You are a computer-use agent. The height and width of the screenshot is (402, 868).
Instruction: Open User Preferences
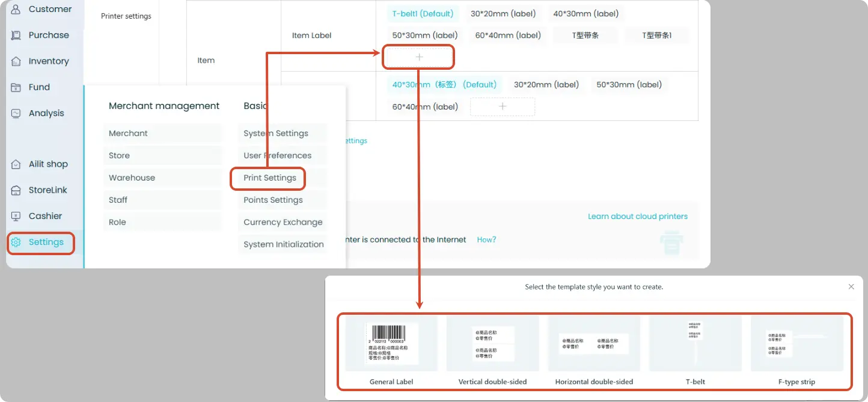pos(283,155)
